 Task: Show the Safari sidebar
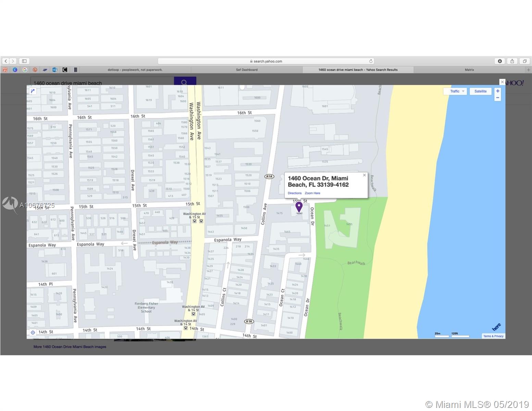coord(24,61)
